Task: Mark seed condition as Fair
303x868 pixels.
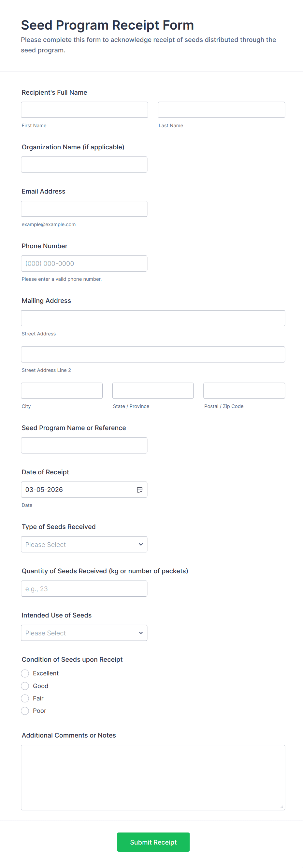Action: click(x=25, y=698)
